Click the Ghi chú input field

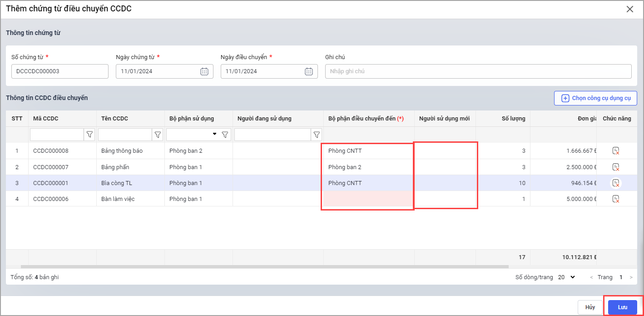[x=478, y=71]
